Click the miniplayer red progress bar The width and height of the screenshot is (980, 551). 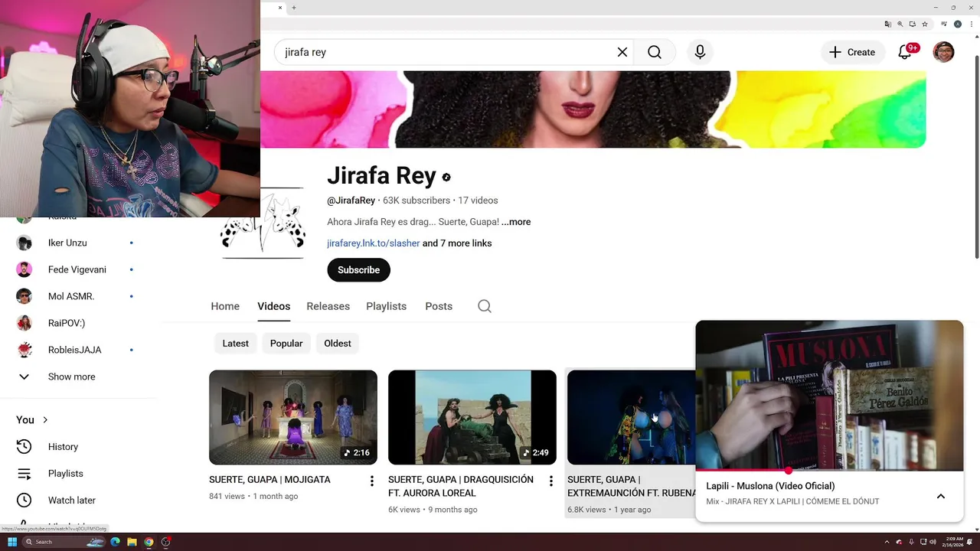tap(829, 470)
